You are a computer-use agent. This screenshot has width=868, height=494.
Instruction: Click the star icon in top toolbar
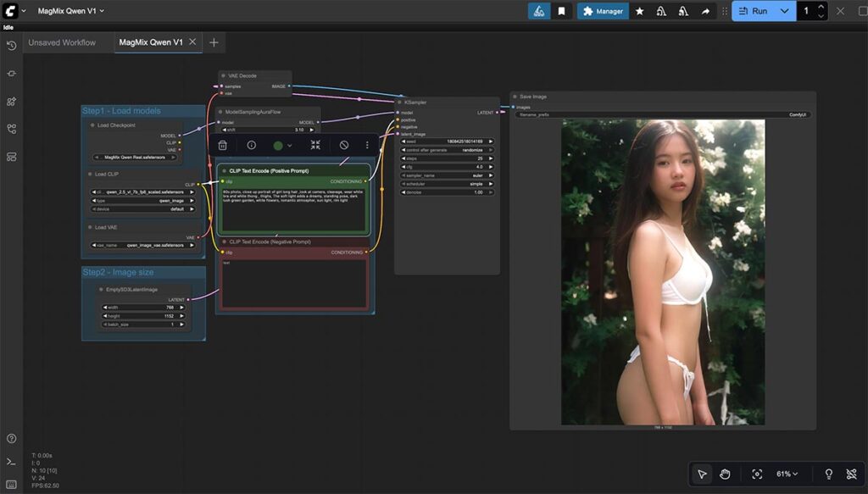639,11
